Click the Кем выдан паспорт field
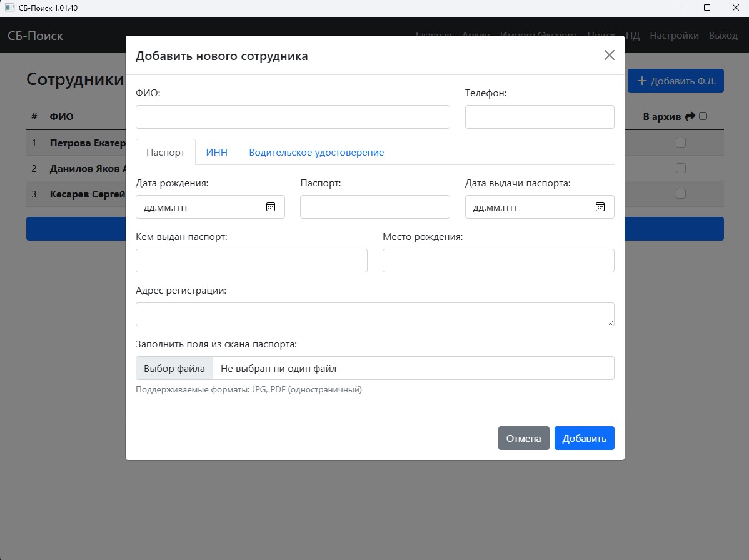 tap(251, 261)
